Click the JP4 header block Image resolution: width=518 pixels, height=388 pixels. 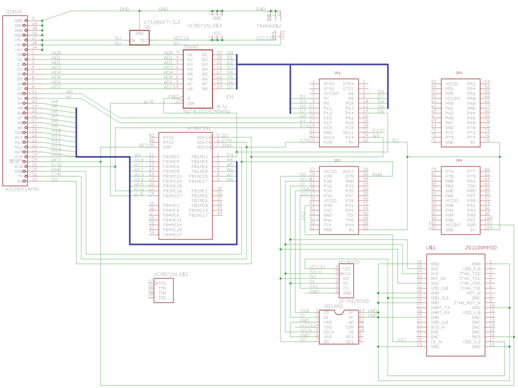460,200
